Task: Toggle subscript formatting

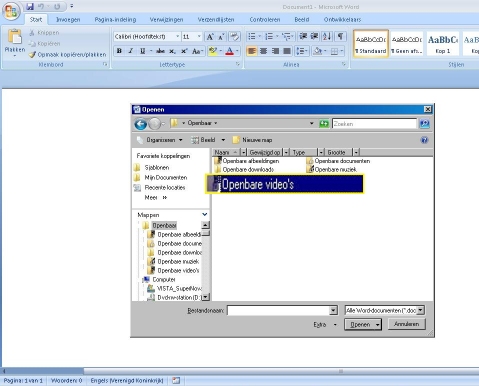Action: coord(172,51)
